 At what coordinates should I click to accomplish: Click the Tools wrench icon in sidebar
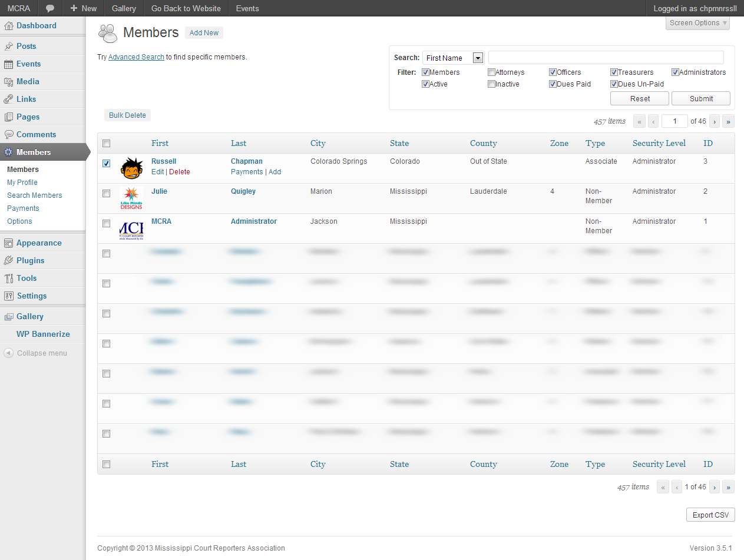point(8,279)
